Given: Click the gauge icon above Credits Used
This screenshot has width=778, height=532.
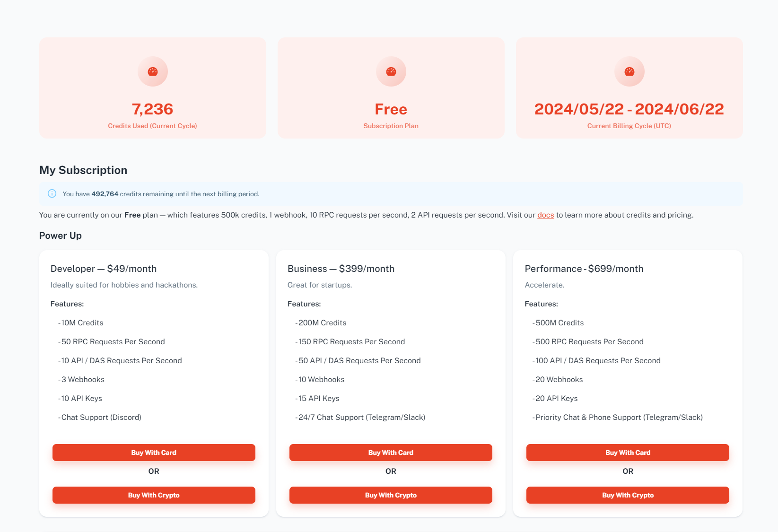Looking at the screenshot, I should tap(152, 71).
